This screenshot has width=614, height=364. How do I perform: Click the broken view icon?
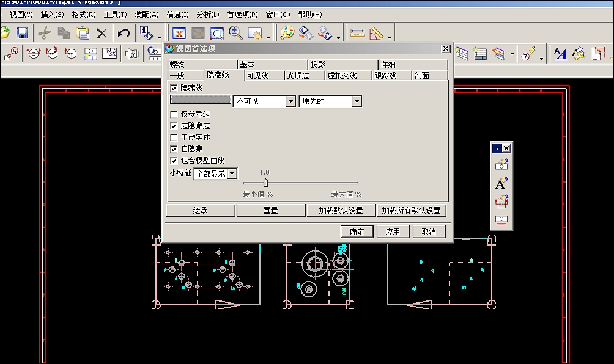[132, 54]
